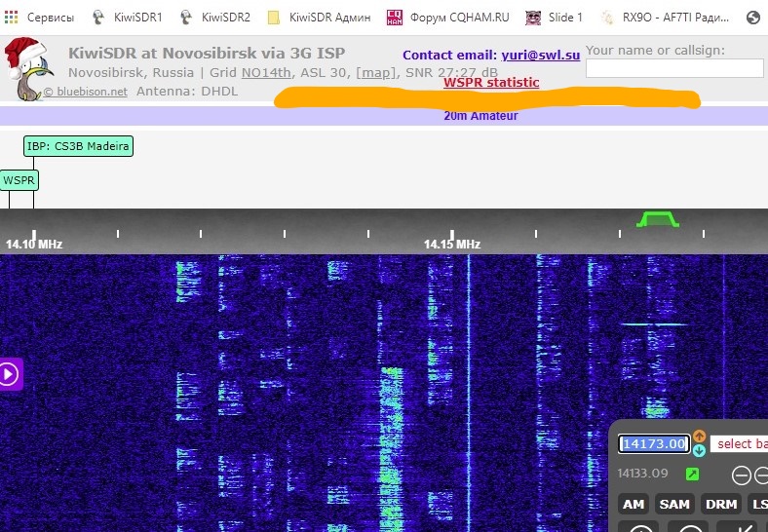Open the Сервисы apps grid bookmark
This screenshot has height=532, width=768.
click(40, 17)
